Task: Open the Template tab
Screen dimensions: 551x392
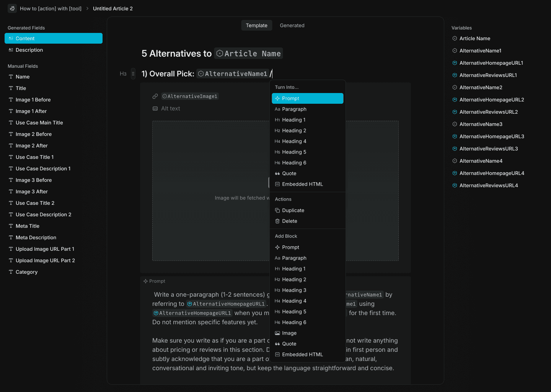Action: (x=256, y=25)
